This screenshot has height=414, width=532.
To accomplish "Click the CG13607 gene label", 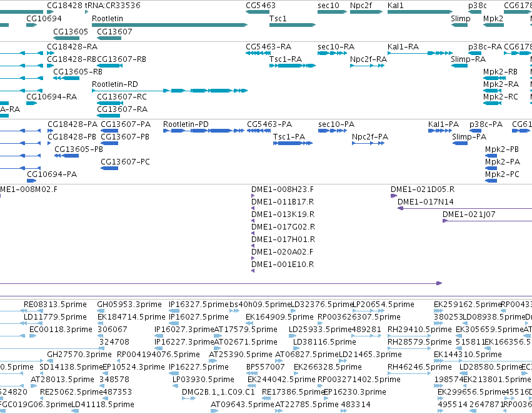I will point(114,31).
